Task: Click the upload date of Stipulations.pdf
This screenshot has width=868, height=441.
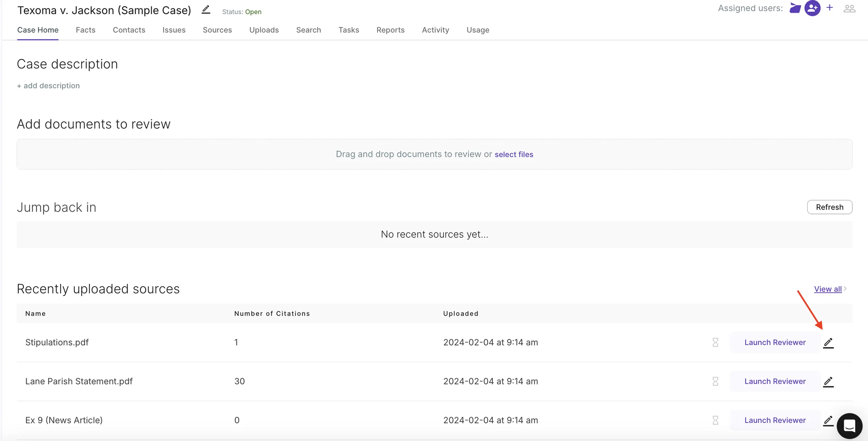Action: coord(490,342)
